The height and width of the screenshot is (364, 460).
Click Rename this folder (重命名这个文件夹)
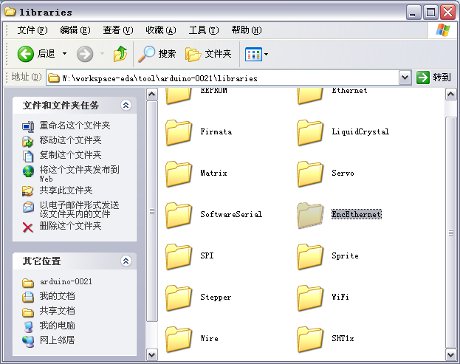coord(75,125)
